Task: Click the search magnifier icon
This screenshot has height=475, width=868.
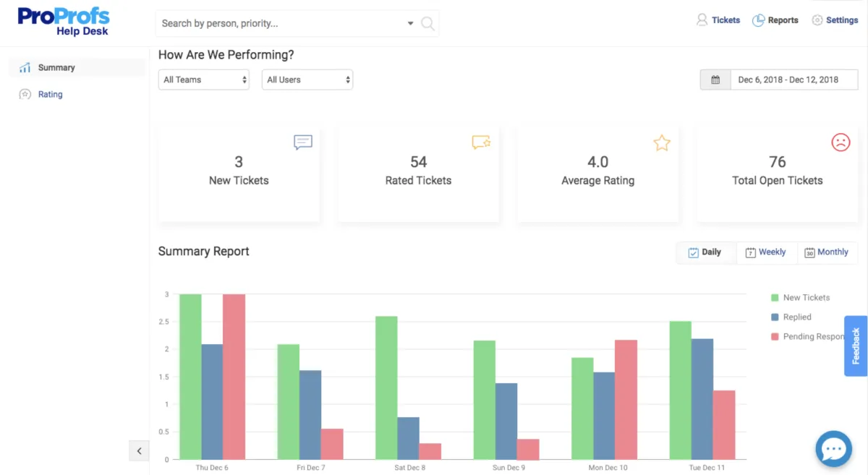Action: 427,24
